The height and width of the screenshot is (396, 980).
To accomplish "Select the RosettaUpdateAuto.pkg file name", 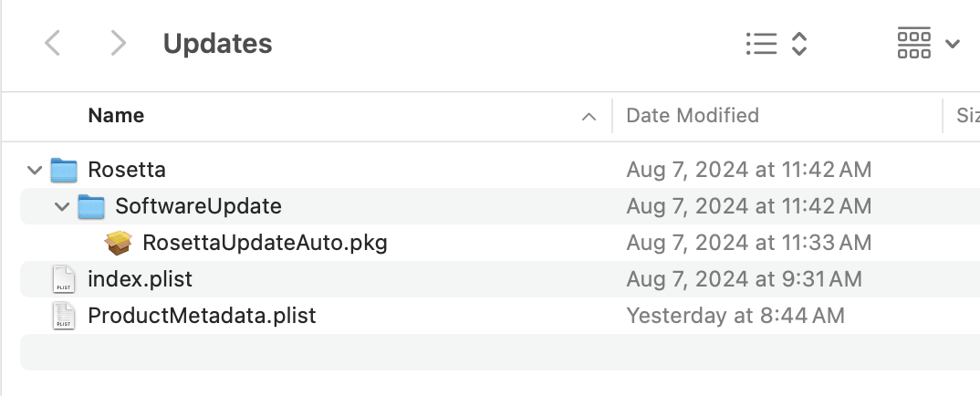I will pyautogui.click(x=265, y=243).
